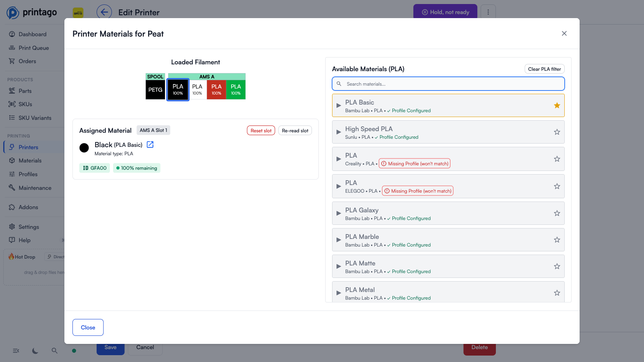Click the Profiles sidebar icon
The width and height of the screenshot is (644, 362).
click(12, 174)
